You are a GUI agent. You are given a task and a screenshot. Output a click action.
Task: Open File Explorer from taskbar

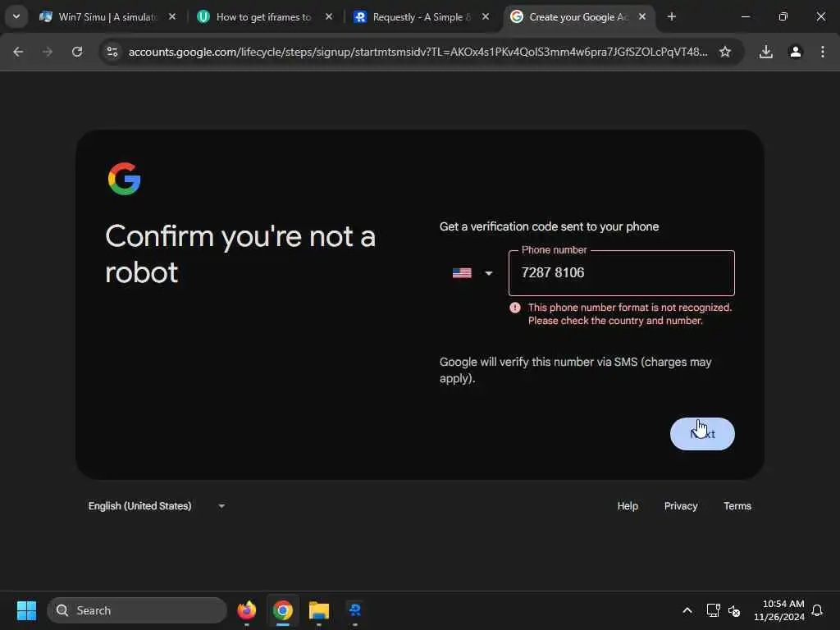point(319,610)
